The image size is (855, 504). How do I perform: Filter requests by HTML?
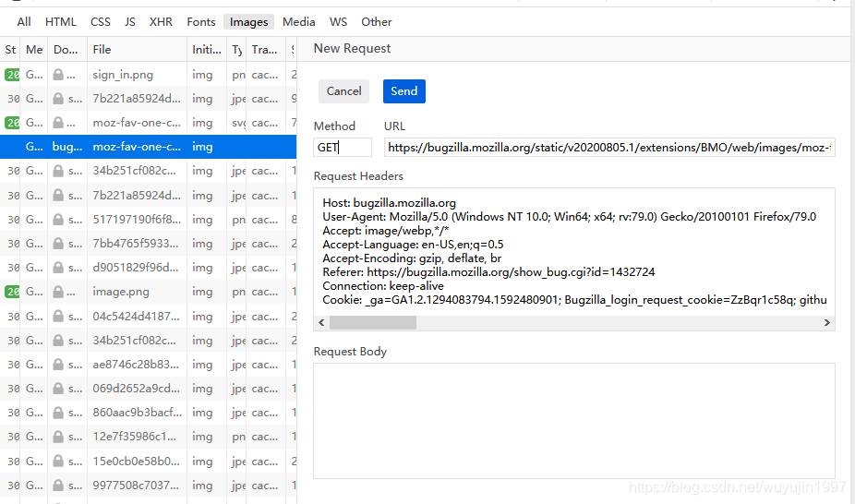(61, 22)
